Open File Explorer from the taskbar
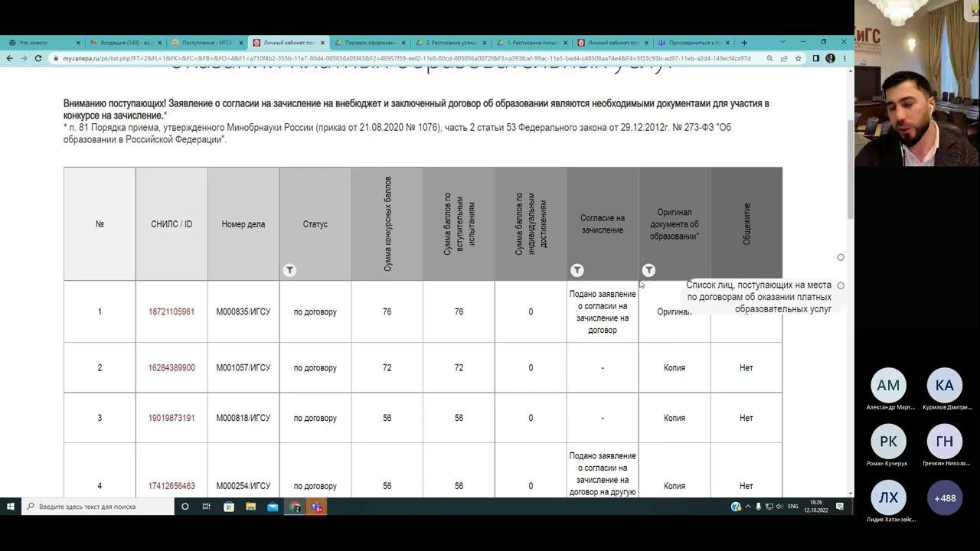Image resolution: width=980 pixels, height=551 pixels. 250,507
